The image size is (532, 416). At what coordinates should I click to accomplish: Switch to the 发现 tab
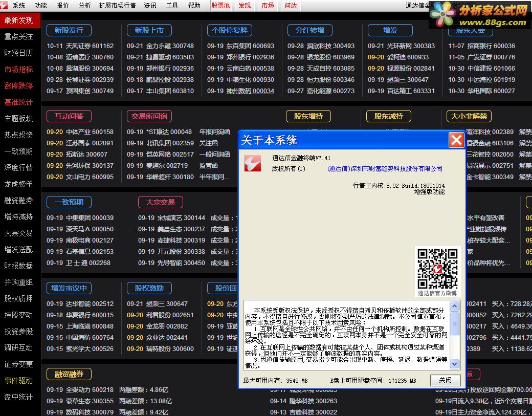[x=245, y=6]
